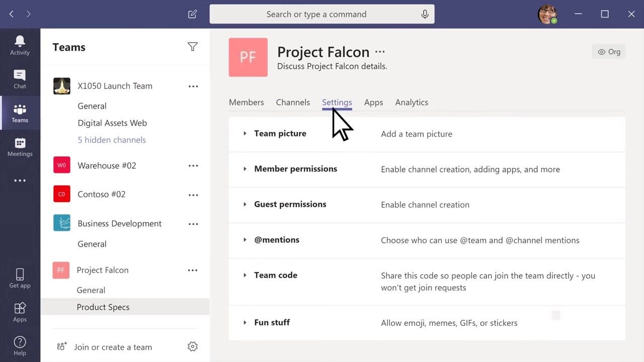This screenshot has height=362, width=644.
Task: Expand the Team code section
Action: coord(245,276)
